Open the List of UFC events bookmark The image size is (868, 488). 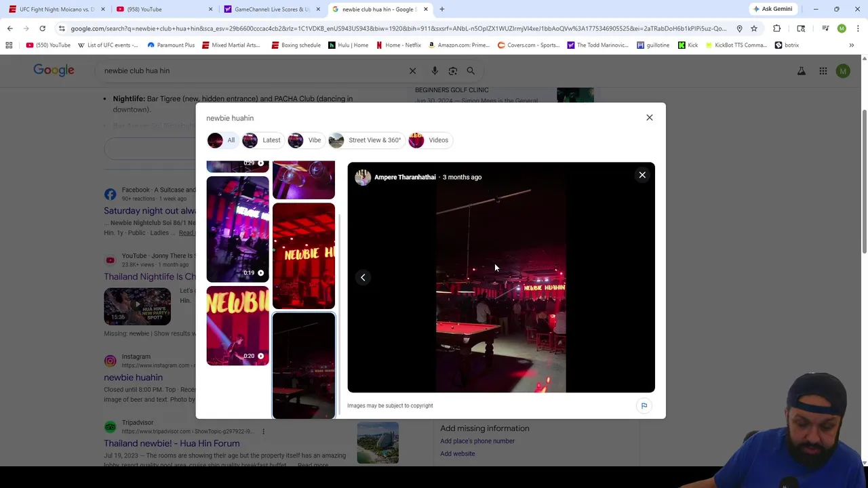pos(108,45)
